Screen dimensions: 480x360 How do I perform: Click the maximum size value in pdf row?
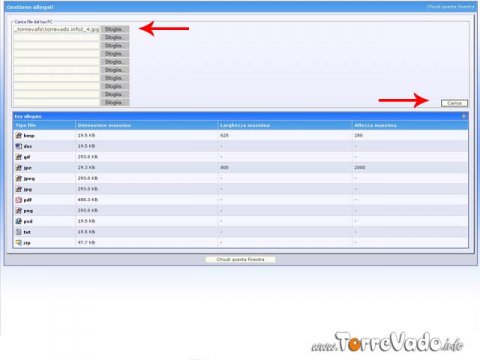(88, 200)
